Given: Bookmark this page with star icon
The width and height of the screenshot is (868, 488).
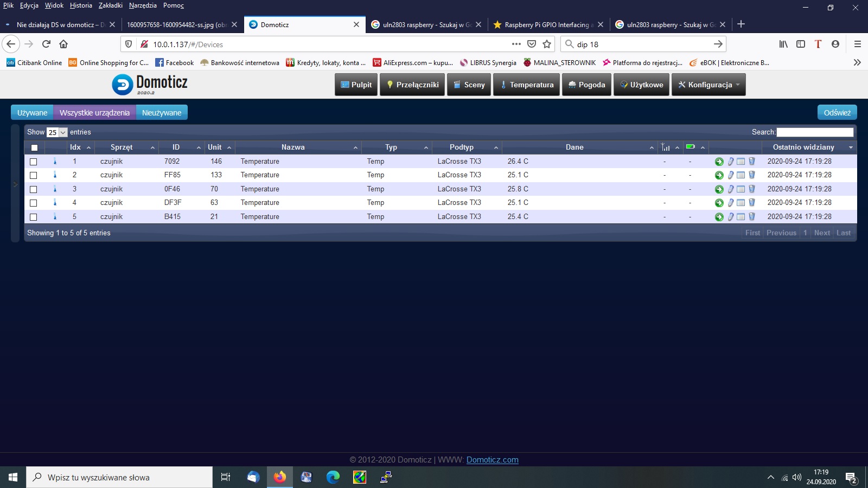Looking at the screenshot, I should point(547,44).
